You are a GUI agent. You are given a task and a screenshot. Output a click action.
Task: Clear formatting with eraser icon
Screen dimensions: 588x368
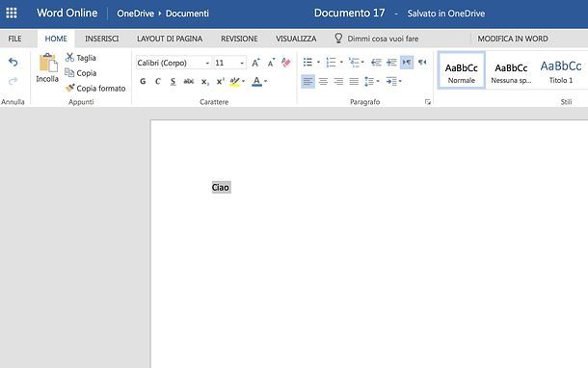pos(285,63)
